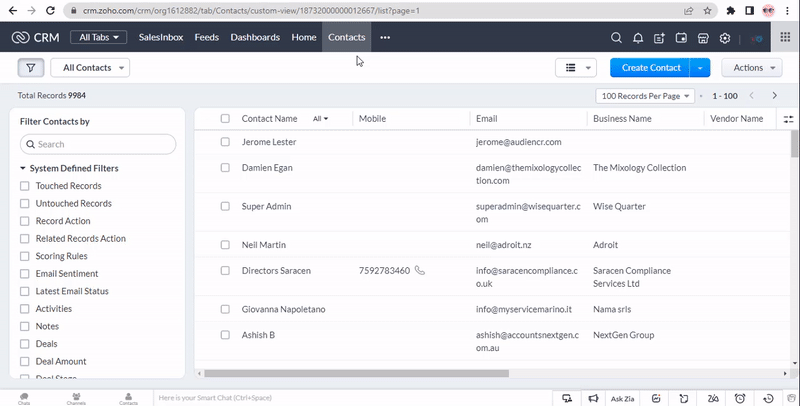Open the Chats panel icon
The height and width of the screenshot is (406, 800).
point(24,398)
